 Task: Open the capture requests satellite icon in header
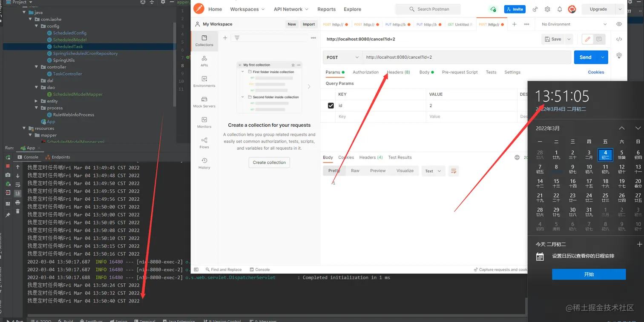535,9
